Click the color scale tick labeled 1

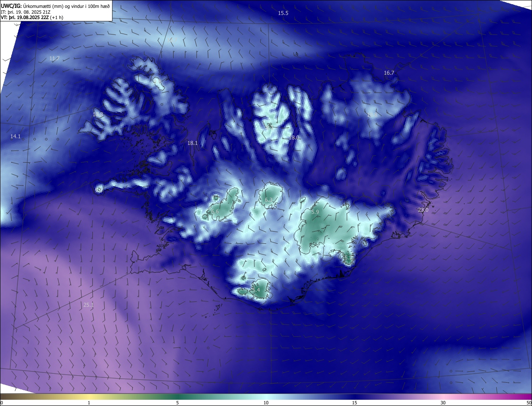coord(89,403)
